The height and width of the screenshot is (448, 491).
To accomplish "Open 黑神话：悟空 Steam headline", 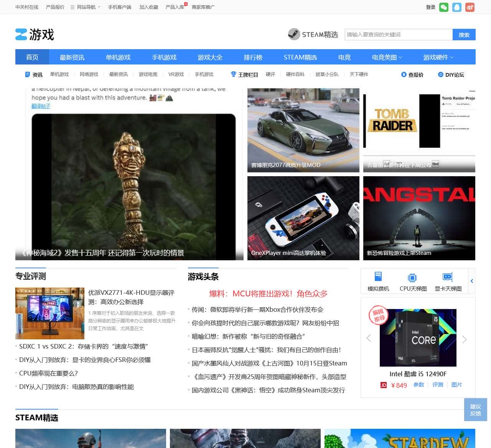I will (269, 390).
